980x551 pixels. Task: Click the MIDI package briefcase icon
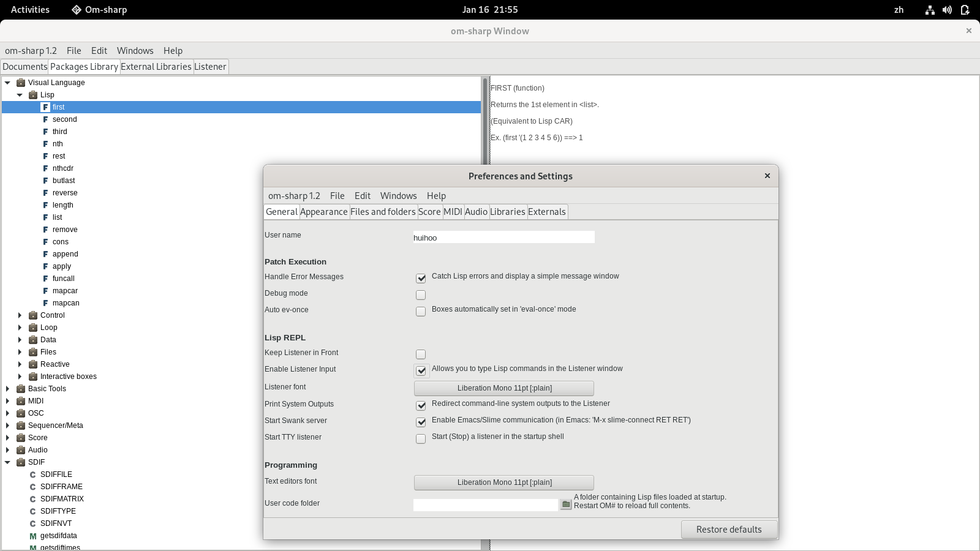point(21,401)
